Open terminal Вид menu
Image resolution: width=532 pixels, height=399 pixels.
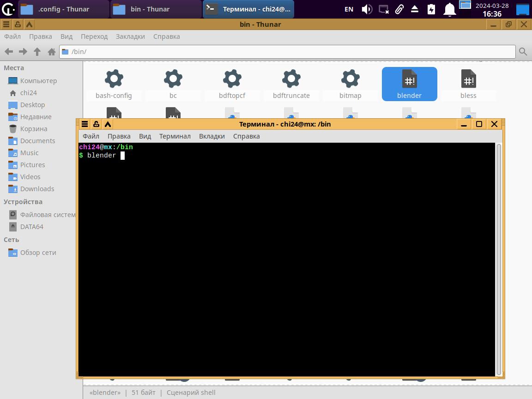tap(145, 136)
